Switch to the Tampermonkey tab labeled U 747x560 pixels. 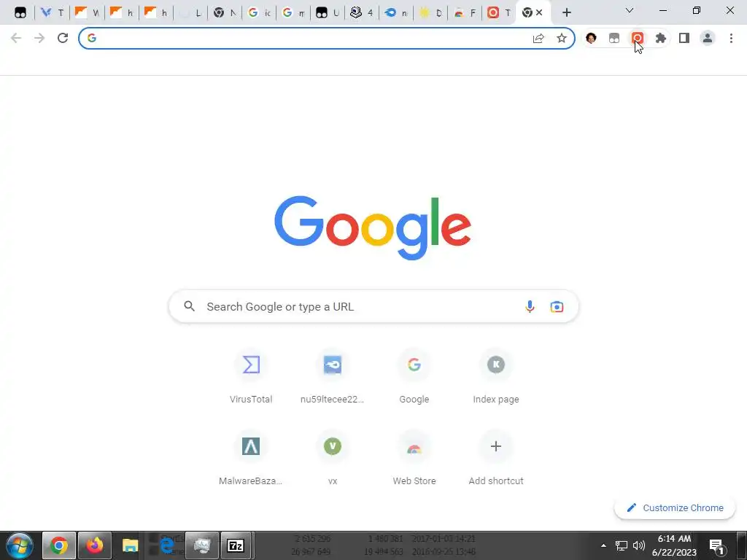328,13
